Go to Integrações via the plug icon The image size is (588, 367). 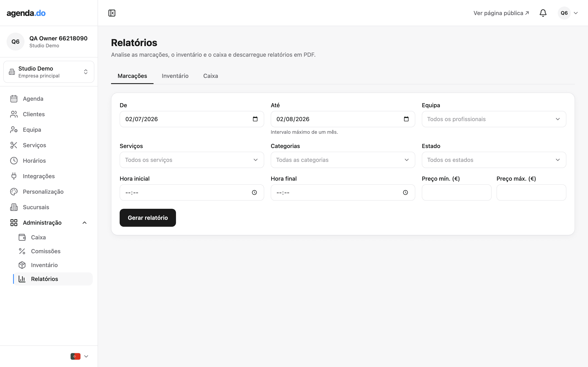14,176
